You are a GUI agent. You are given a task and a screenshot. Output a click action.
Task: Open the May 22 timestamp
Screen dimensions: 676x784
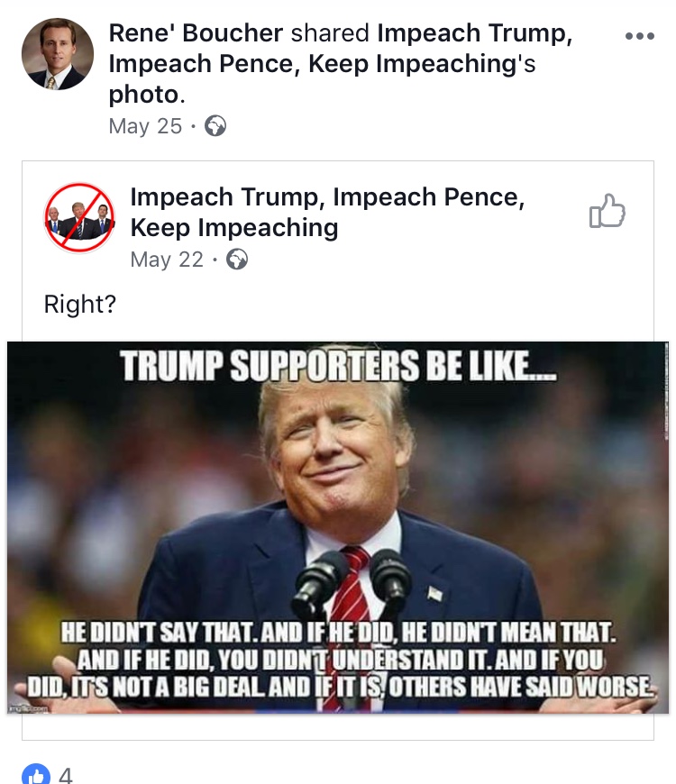(167, 260)
